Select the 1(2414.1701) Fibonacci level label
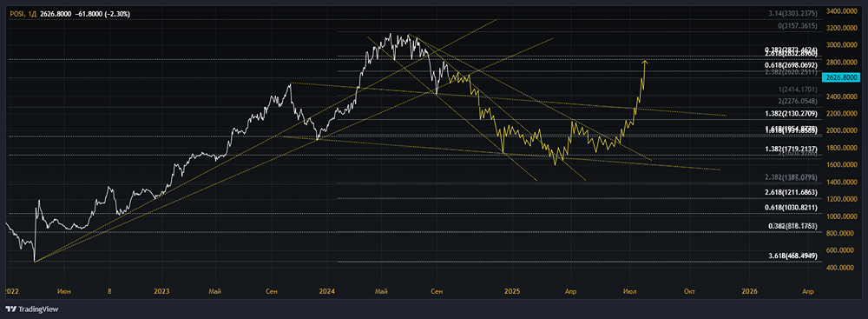The height and width of the screenshot is (319, 868). tap(799, 89)
